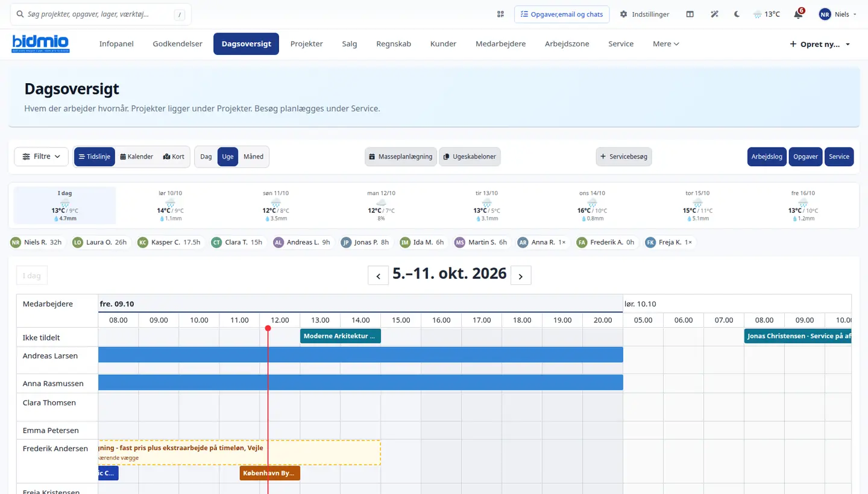Open the Indstillinger gear settings

(x=644, y=14)
